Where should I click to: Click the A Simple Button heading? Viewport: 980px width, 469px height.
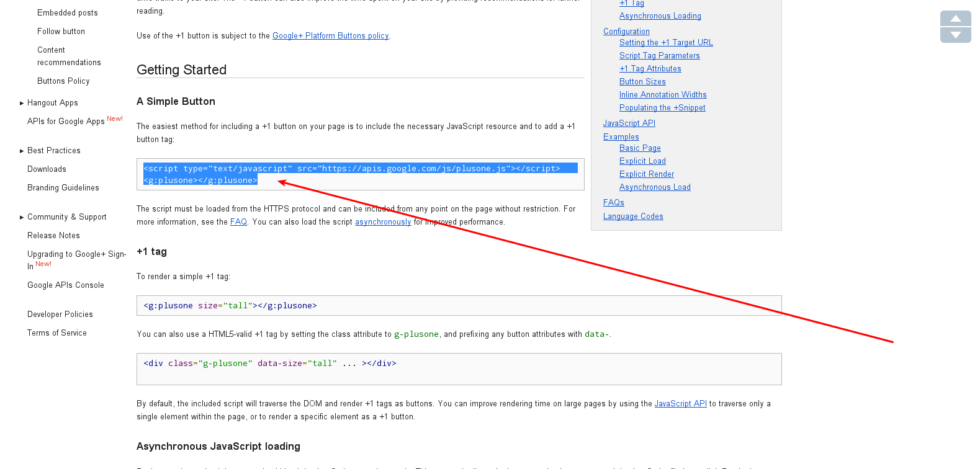(x=176, y=102)
